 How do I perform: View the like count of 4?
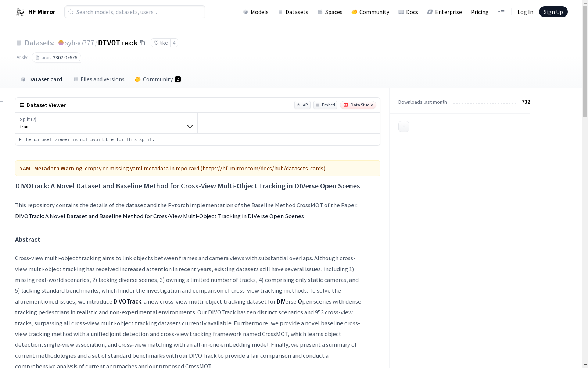tap(174, 43)
